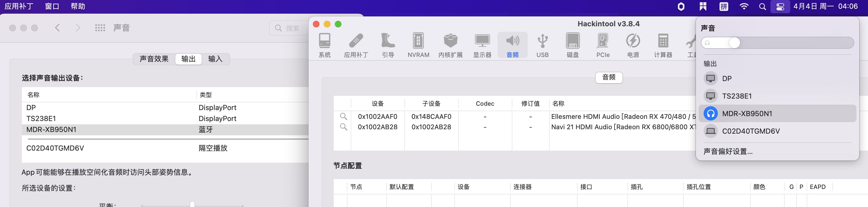
Task: Click the hexagon menu bar icon
Action: click(x=681, y=6)
